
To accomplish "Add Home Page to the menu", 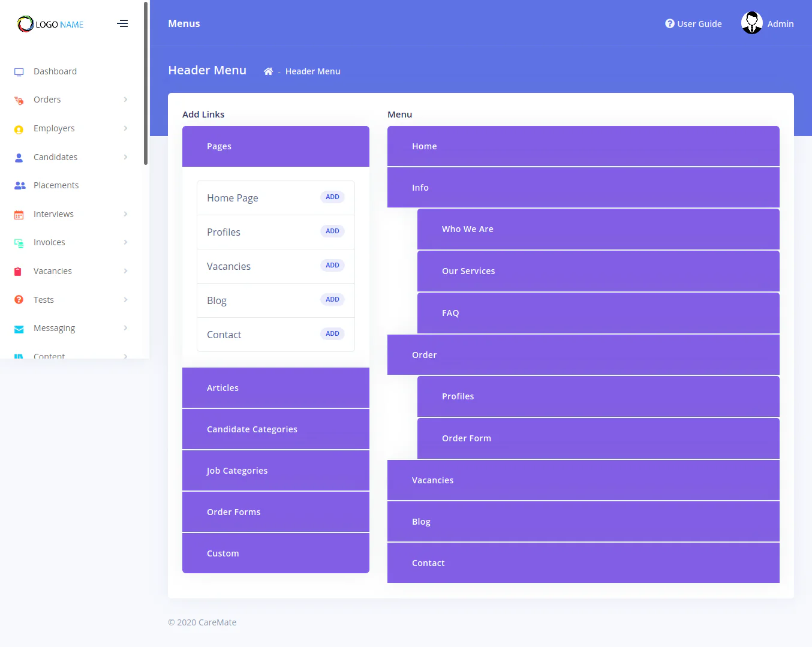I will 332,197.
